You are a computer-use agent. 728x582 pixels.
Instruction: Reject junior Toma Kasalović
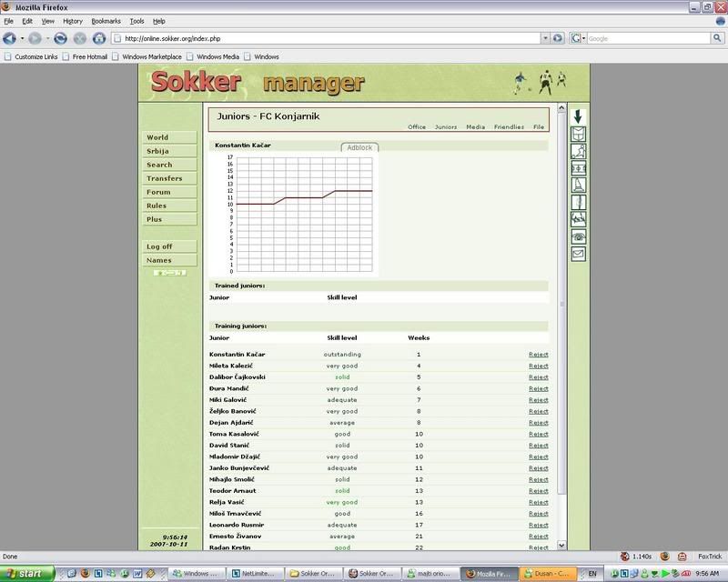(x=539, y=434)
